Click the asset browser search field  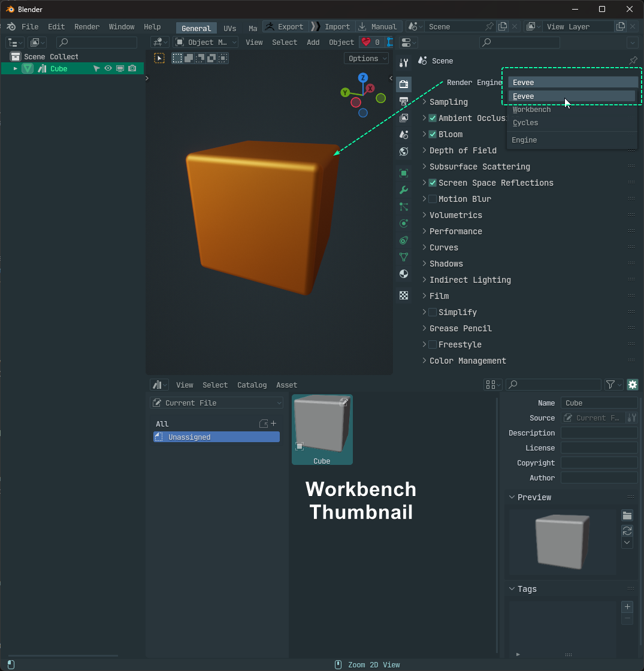click(554, 385)
